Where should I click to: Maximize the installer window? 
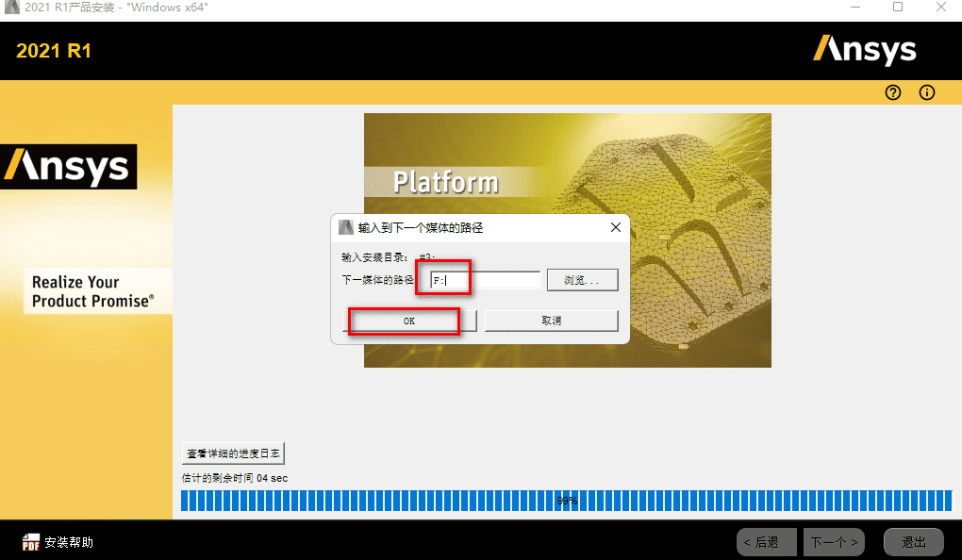pos(898,8)
